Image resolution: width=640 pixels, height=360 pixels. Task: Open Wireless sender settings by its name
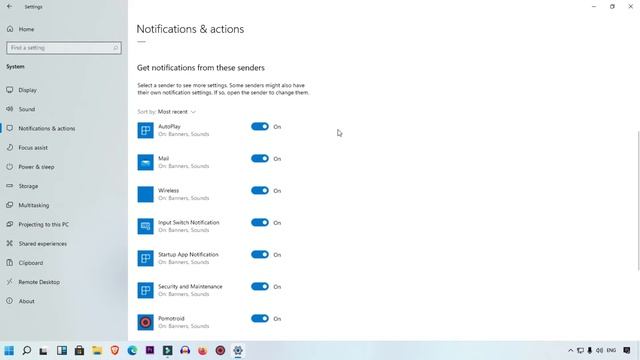click(x=169, y=190)
